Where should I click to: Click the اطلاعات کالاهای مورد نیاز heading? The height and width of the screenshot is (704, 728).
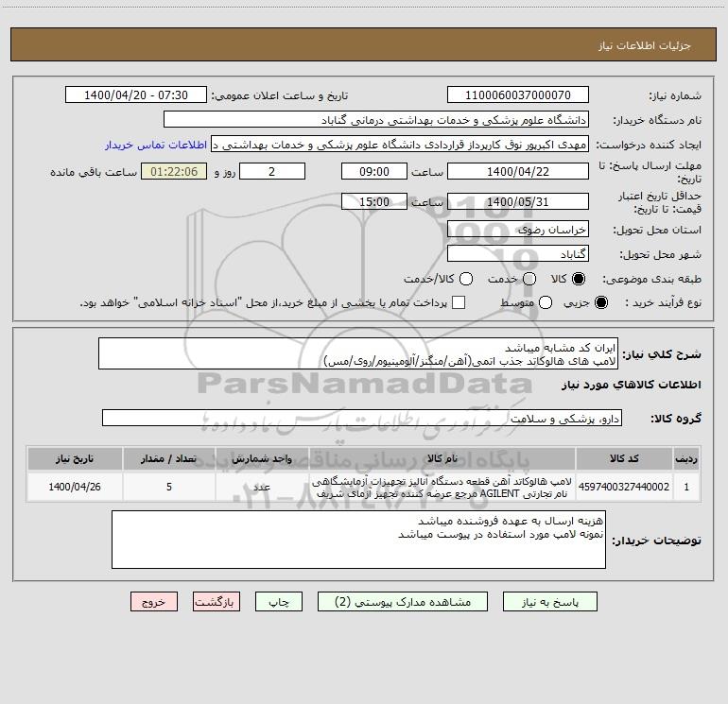[x=632, y=385]
